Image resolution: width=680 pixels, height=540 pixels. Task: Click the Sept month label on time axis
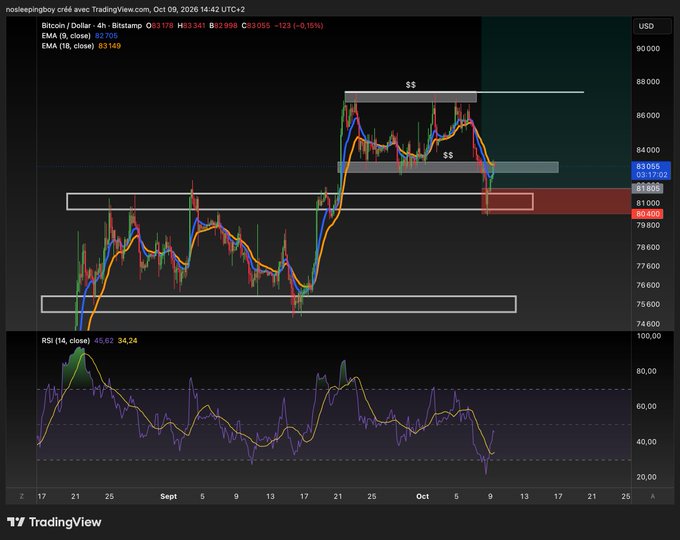point(168,496)
